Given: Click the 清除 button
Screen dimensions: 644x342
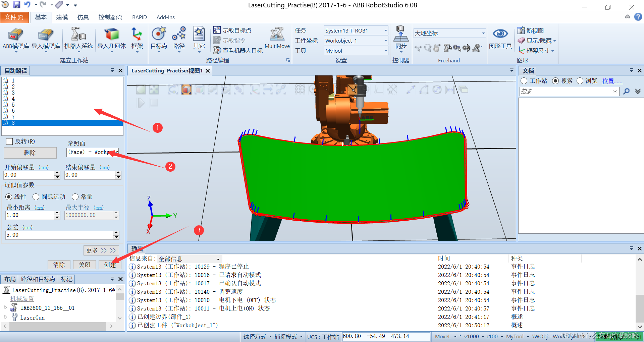Looking at the screenshot, I should tap(59, 265).
